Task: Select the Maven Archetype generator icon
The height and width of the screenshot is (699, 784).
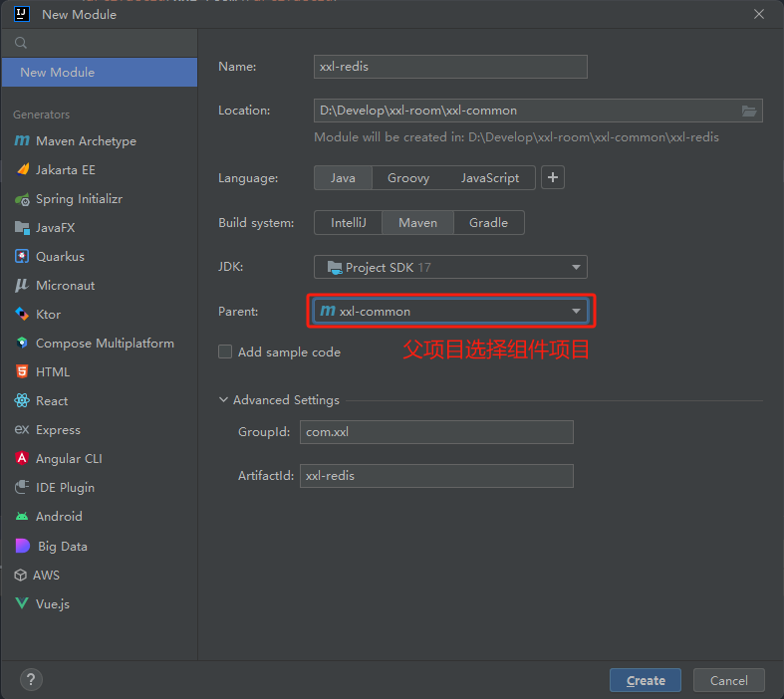Action: click(x=22, y=141)
